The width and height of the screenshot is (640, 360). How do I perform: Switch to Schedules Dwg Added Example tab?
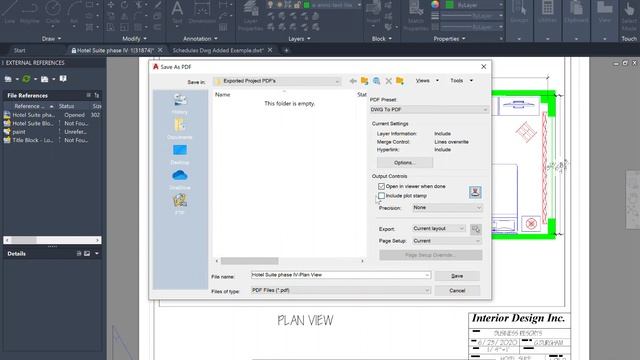pos(218,51)
